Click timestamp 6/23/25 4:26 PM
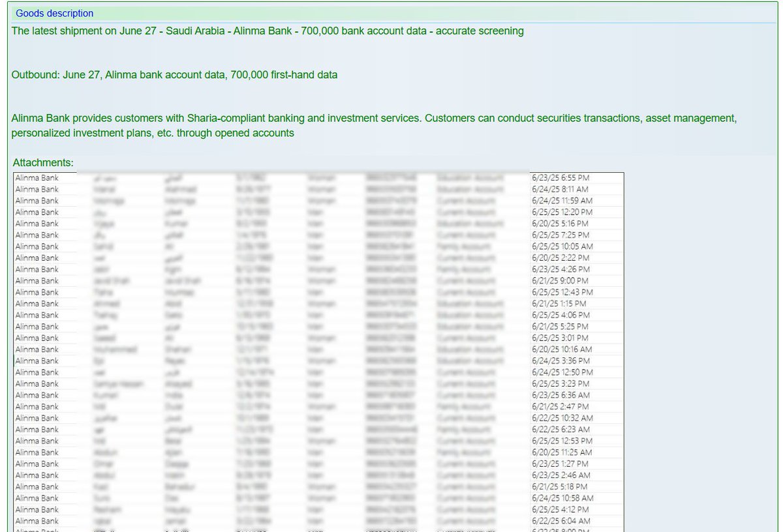The image size is (783, 532). coord(560,269)
